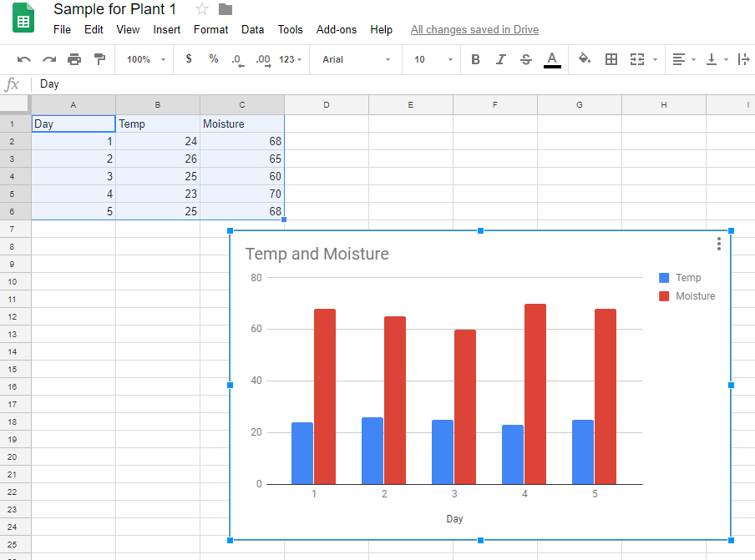Viewport: 755px width, 560px height.
Task: Decrease decimal places
Action: (x=237, y=59)
